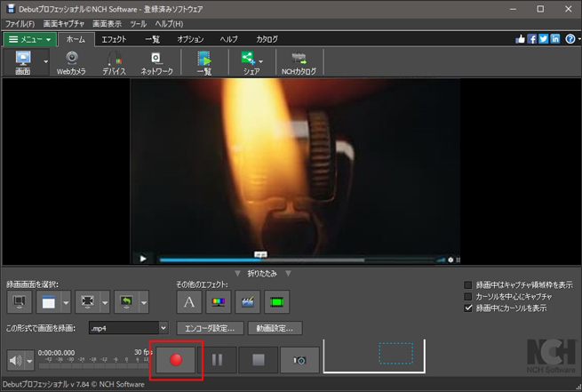The height and width of the screenshot is (392, 582).
Task: Select the 画面 screen capture source
Action: (23, 62)
